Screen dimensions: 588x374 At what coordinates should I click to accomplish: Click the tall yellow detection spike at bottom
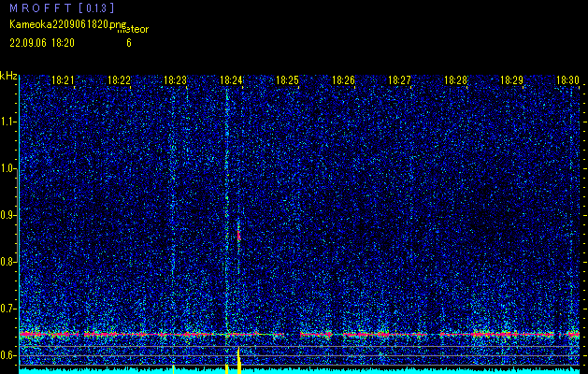point(239,360)
